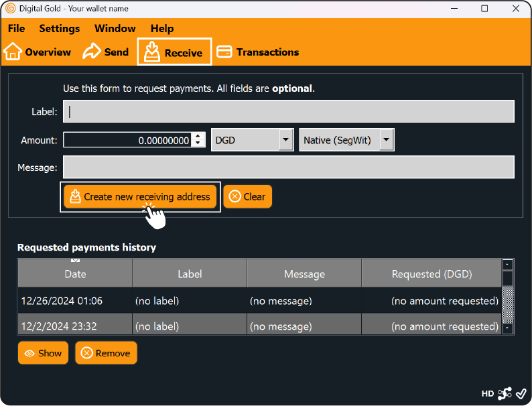Open the Overview house icon tab

(x=38, y=52)
